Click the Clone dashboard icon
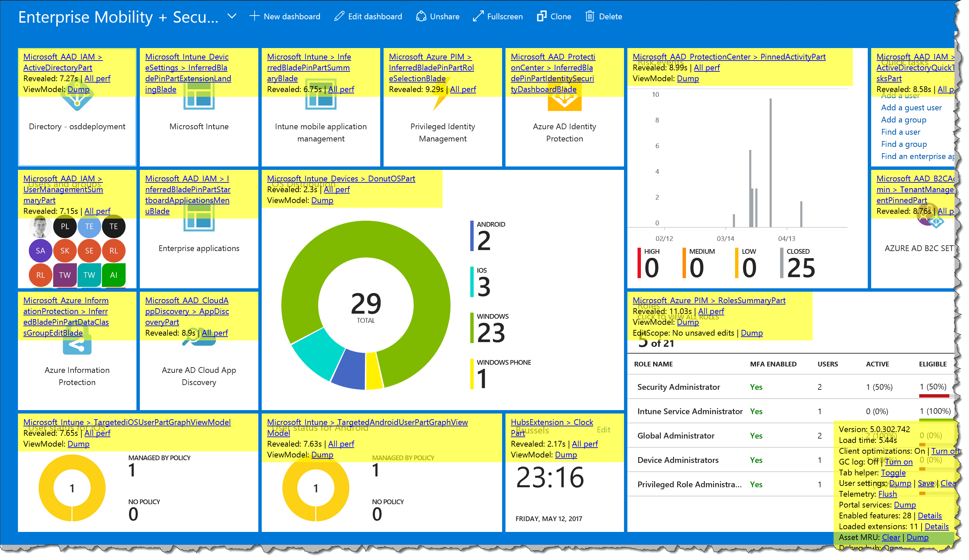Screen dimensions: 969x560 [x=541, y=16]
